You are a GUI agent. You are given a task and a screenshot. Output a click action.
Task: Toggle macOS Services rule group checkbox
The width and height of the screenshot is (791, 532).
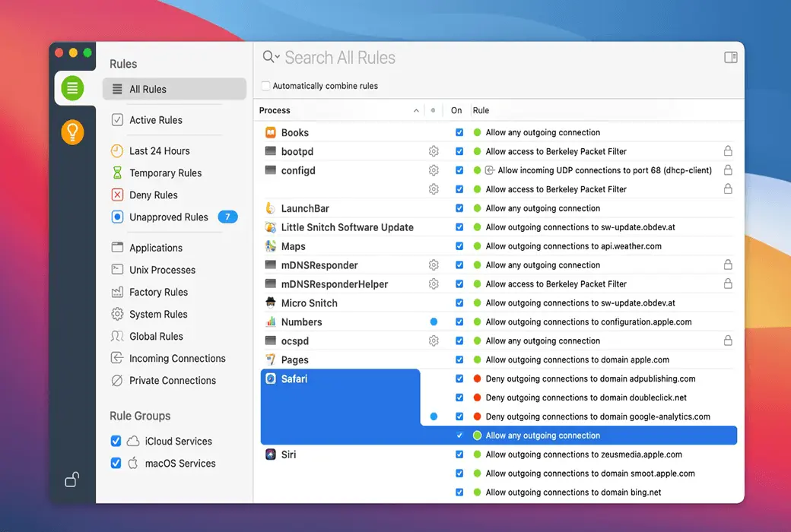click(116, 463)
